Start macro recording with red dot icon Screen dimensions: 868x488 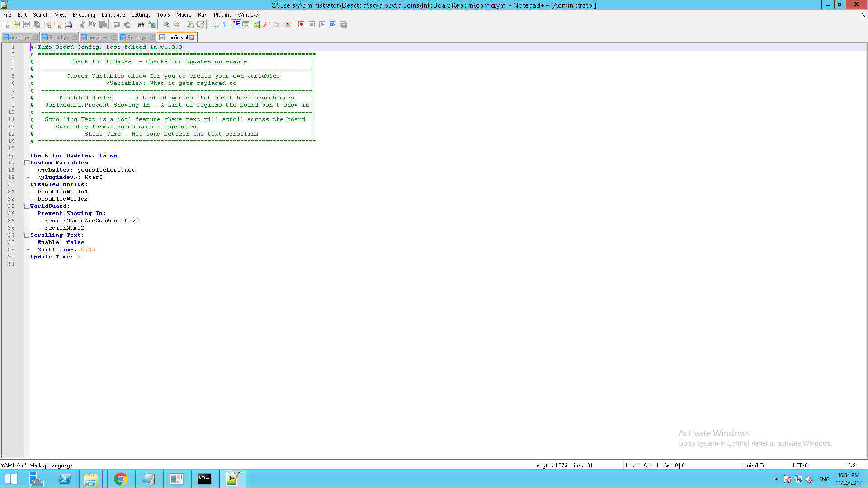pyautogui.click(x=301, y=24)
